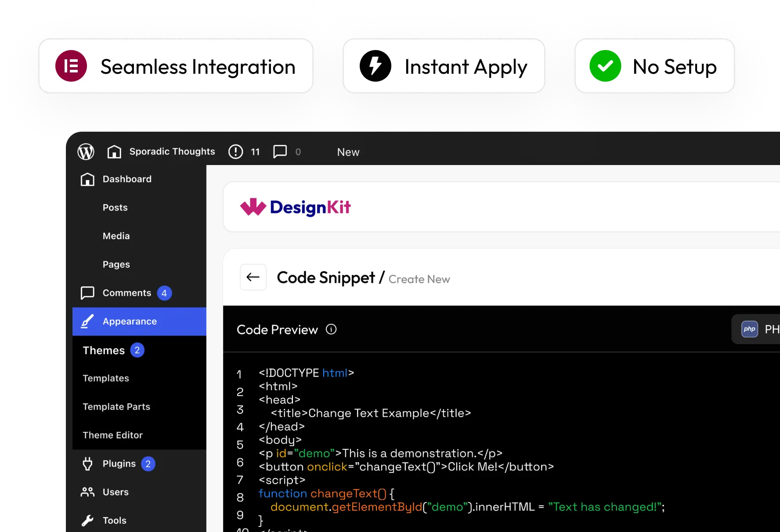Click the Seamless Integration badge text
This screenshot has width=780, height=532.
[x=198, y=67]
